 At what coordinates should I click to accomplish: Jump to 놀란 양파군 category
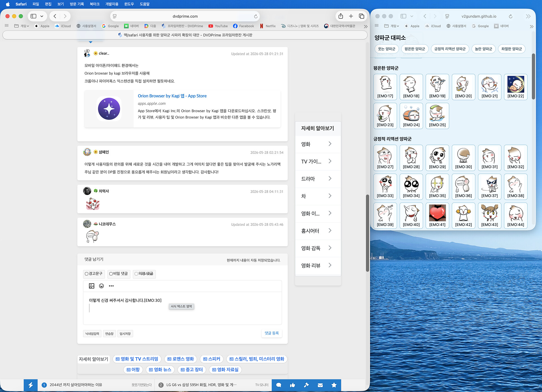[x=483, y=49]
